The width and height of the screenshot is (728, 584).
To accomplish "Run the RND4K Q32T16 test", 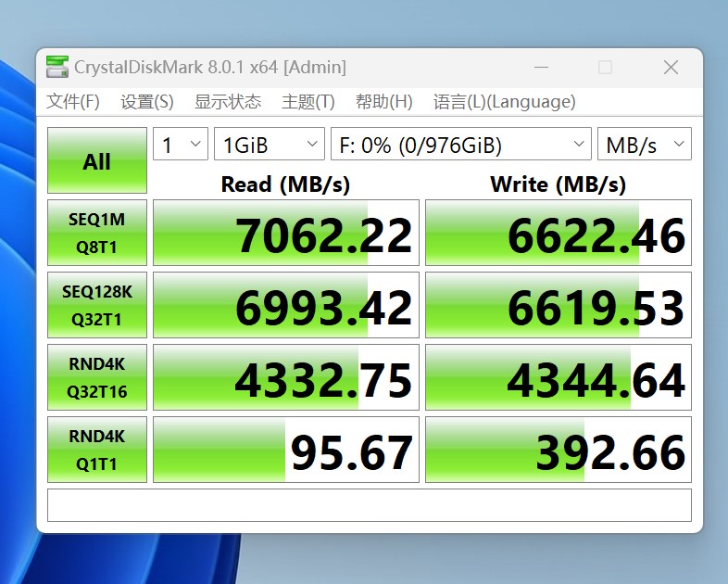I will coord(97,377).
